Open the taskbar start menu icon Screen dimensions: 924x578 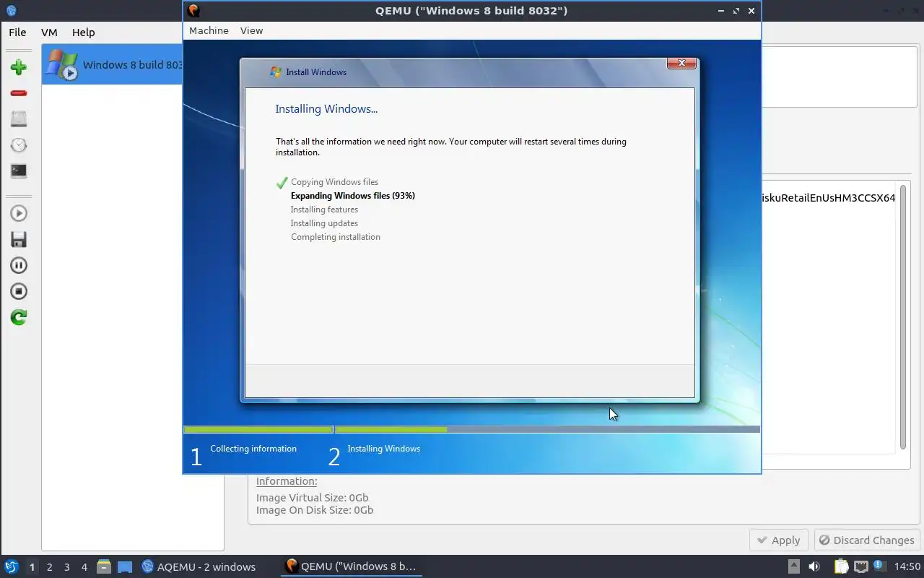click(11, 566)
